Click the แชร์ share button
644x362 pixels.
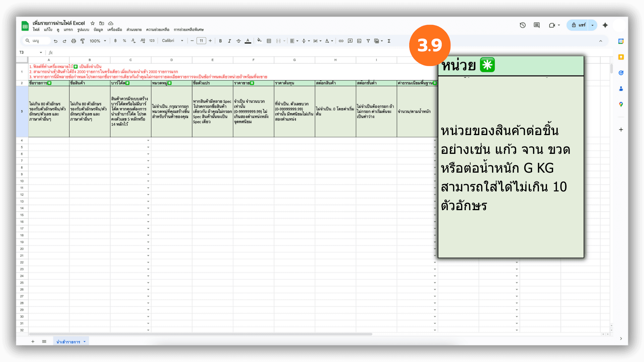pyautogui.click(x=578, y=25)
